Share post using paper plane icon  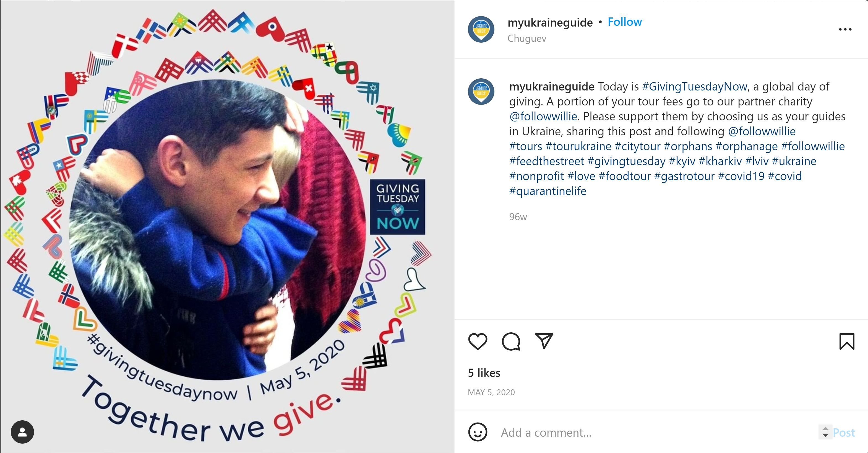tap(544, 341)
